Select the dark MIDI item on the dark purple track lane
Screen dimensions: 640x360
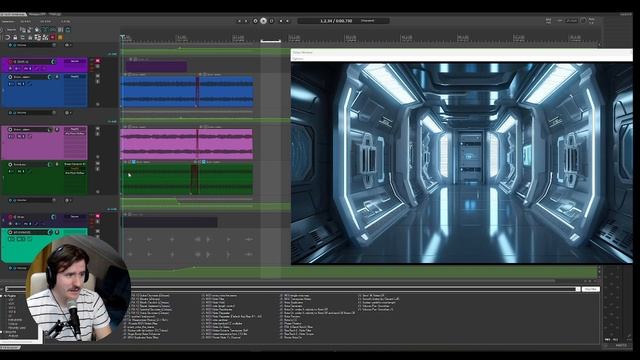(171, 222)
